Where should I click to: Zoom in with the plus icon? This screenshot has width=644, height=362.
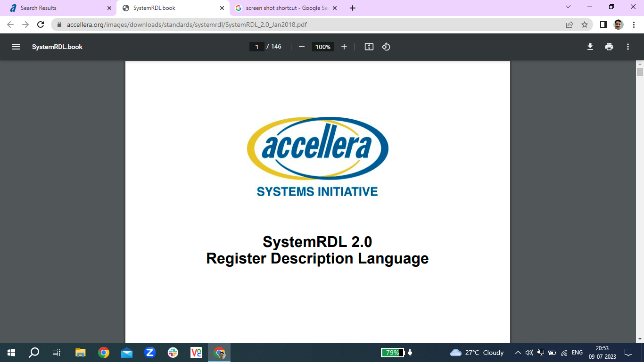(x=344, y=47)
